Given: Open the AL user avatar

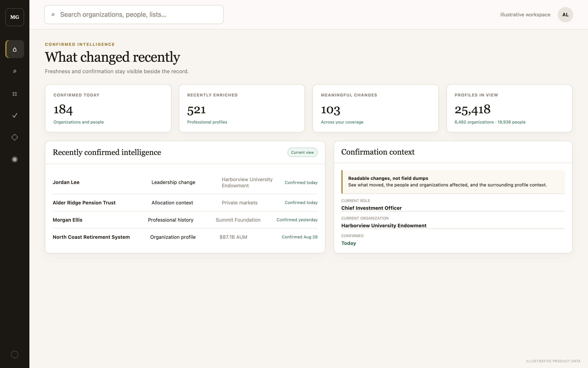Looking at the screenshot, I should click(565, 15).
